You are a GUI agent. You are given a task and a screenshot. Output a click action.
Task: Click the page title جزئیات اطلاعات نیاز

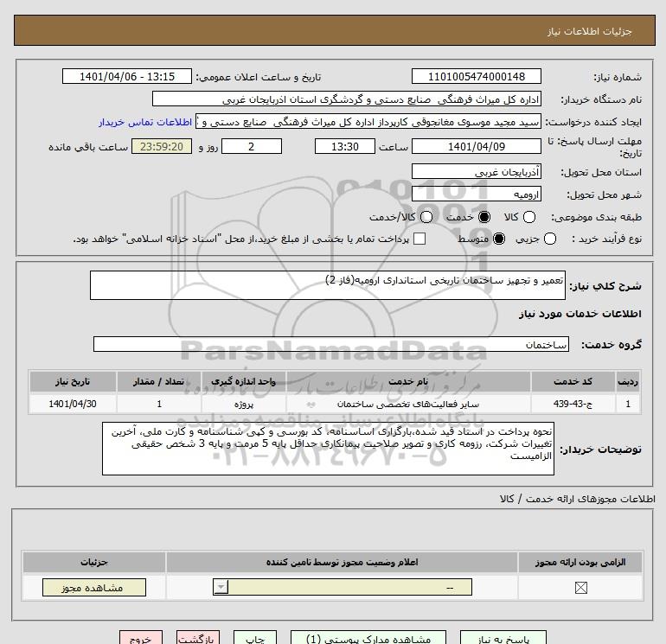pyautogui.click(x=589, y=31)
